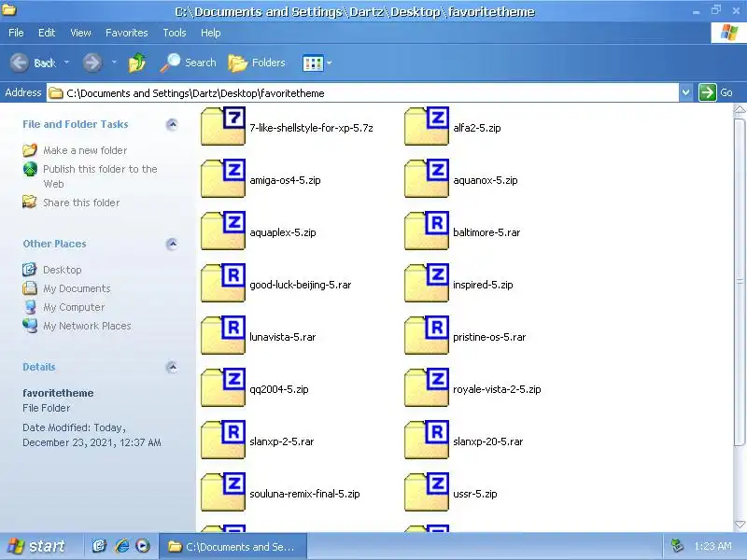
Task: Select baltimore-5.rar archive icon
Action: click(x=427, y=231)
